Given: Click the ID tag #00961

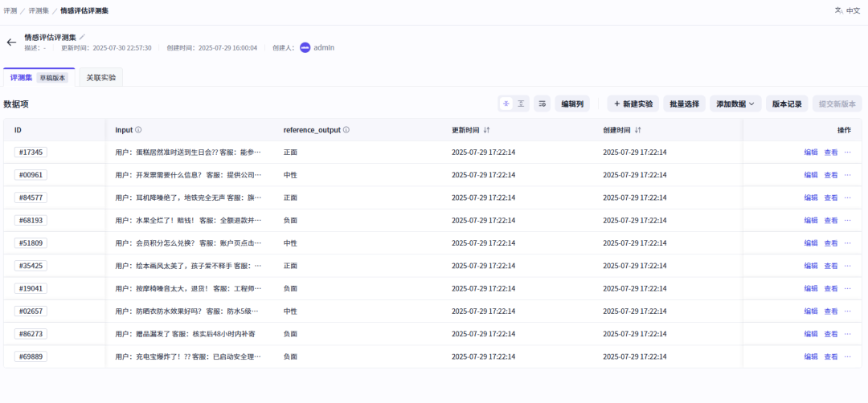Looking at the screenshot, I should 31,175.
